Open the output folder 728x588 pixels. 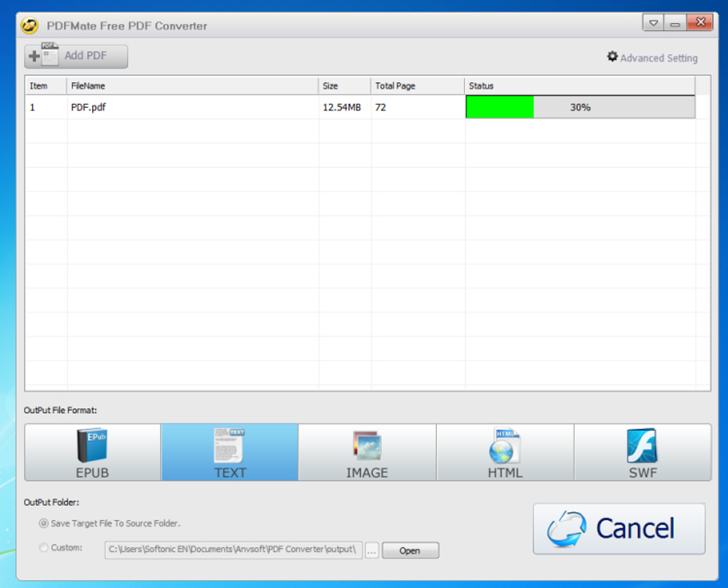pyautogui.click(x=410, y=551)
